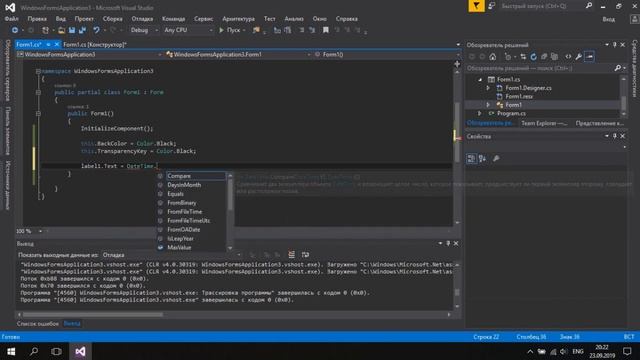Open the Debug configuration dropdown
Viewport: 640px width, 360px height.
click(144, 30)
